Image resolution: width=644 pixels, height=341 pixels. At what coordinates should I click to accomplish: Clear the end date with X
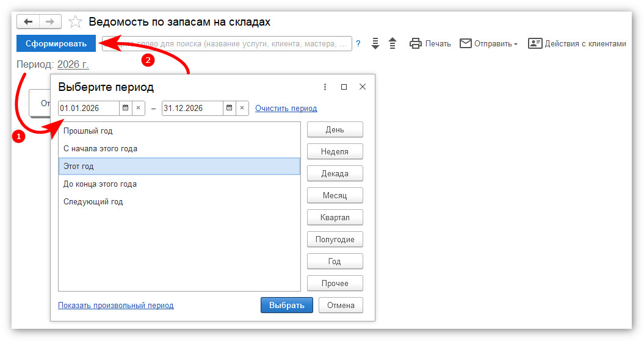[242, 109]
